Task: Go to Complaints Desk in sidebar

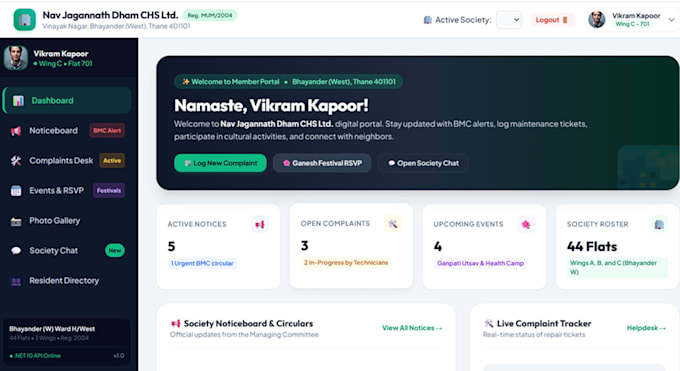Action: 67,161
